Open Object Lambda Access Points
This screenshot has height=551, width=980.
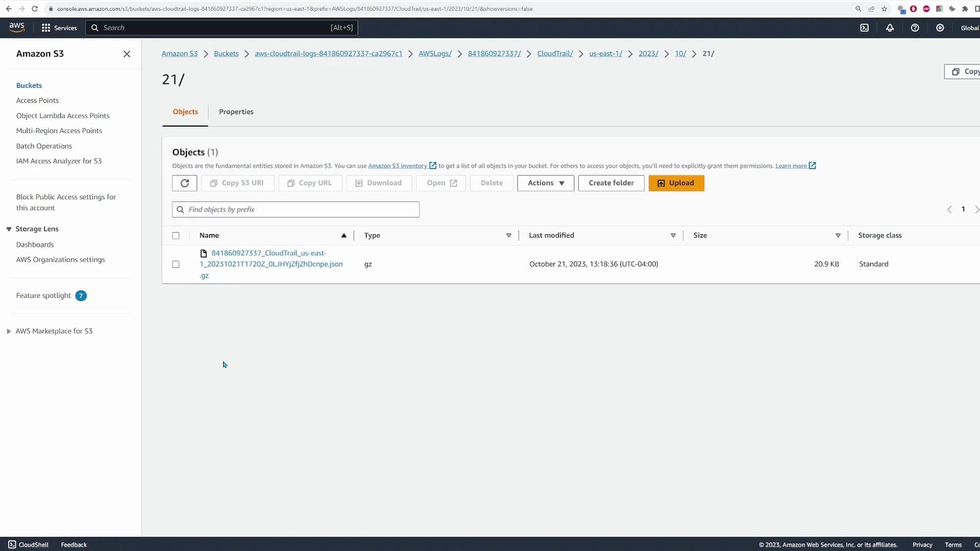pos(63,116)
